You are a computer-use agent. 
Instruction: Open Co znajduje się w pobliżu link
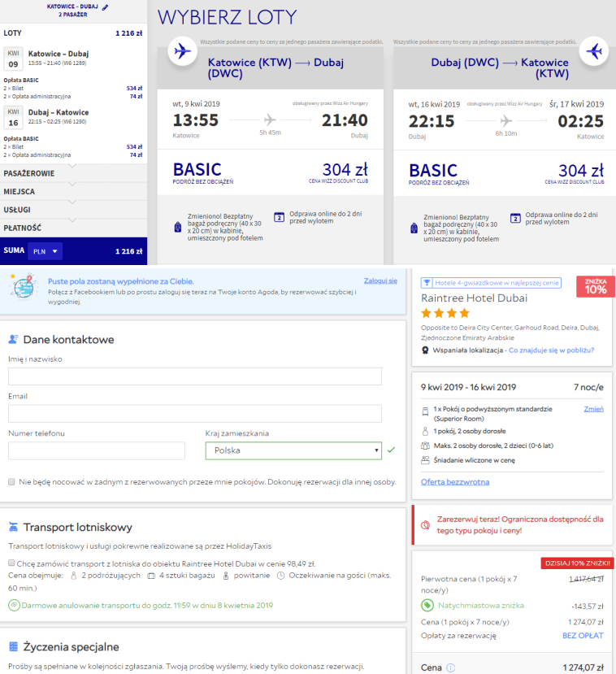(x=552, y=350)
